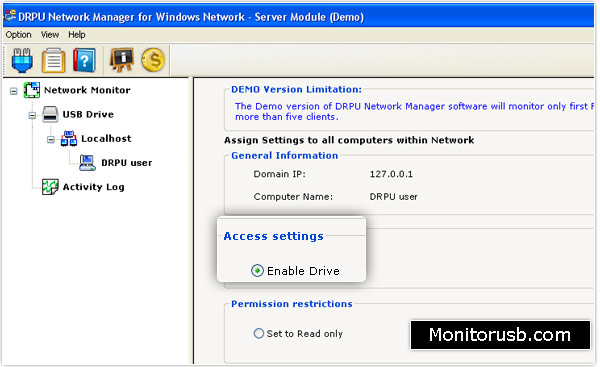Click the DEMO Version Limitation heading

pos(296,90)
